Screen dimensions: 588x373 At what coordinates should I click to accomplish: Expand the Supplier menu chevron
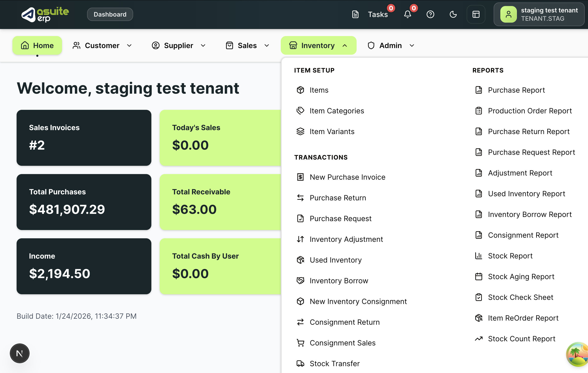pyautogui.click(x=203, y=45)
